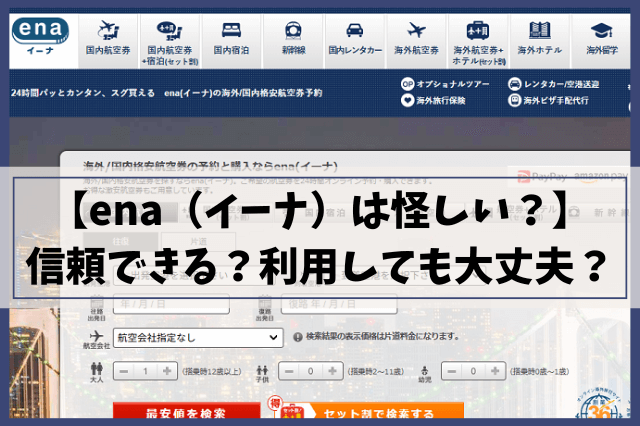Image resolution: width=640 pixels, height=426 pixels.
Task: Click the info icon beside the fare notice
Action: coord(298,337)
